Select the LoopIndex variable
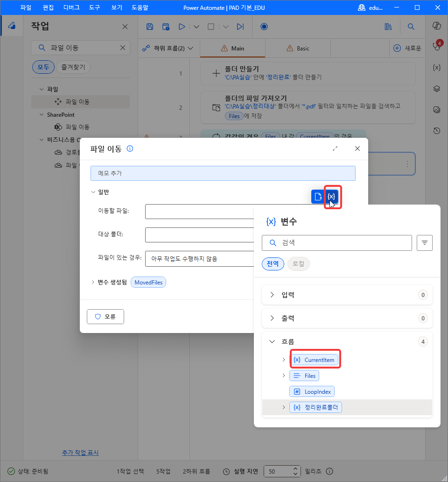 tap(312, 391)
